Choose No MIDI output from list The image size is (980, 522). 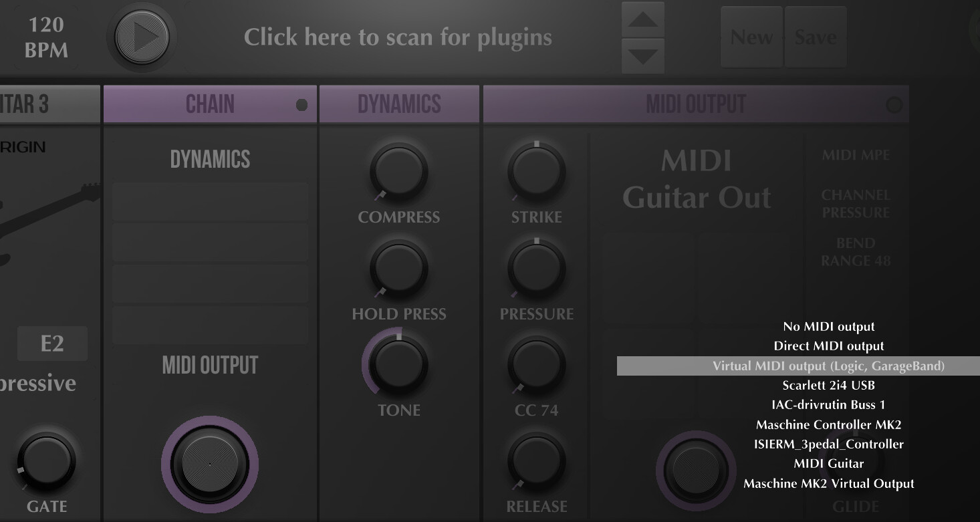[828, 327]
